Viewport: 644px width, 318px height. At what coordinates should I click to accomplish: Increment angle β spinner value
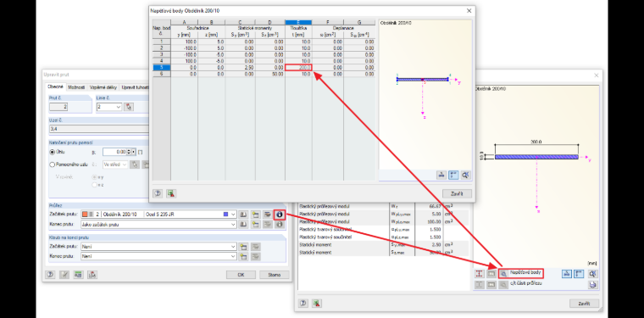[x=130, y=150]
